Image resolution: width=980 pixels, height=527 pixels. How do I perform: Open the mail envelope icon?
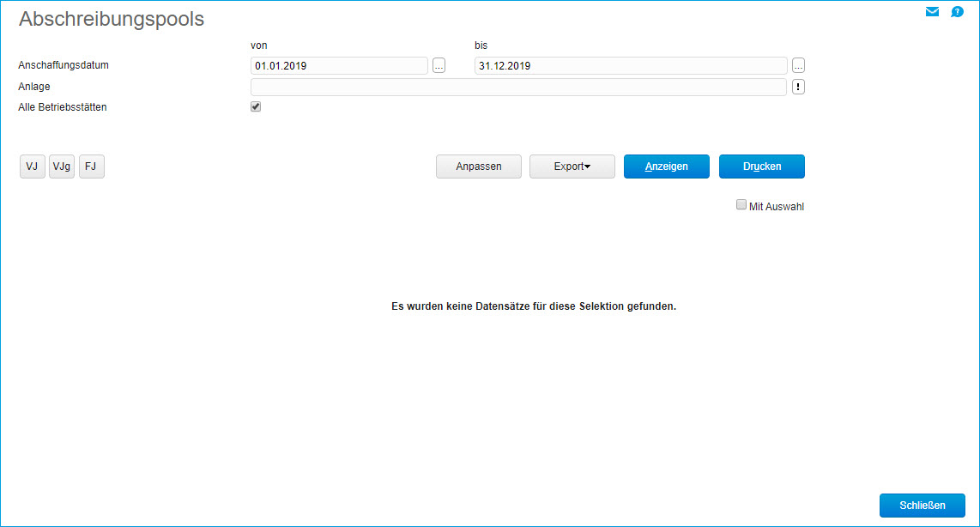pos(933,12)
